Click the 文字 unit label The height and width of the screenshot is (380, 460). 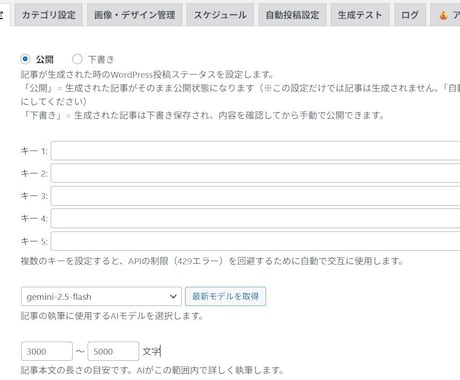click(151, 351)
